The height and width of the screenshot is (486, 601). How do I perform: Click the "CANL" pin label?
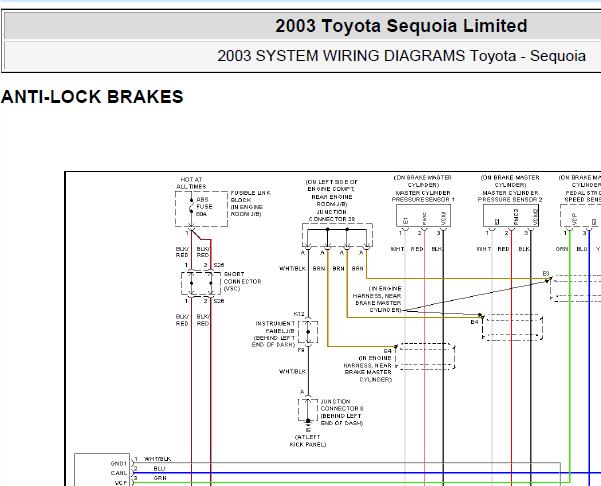(118, 473)
